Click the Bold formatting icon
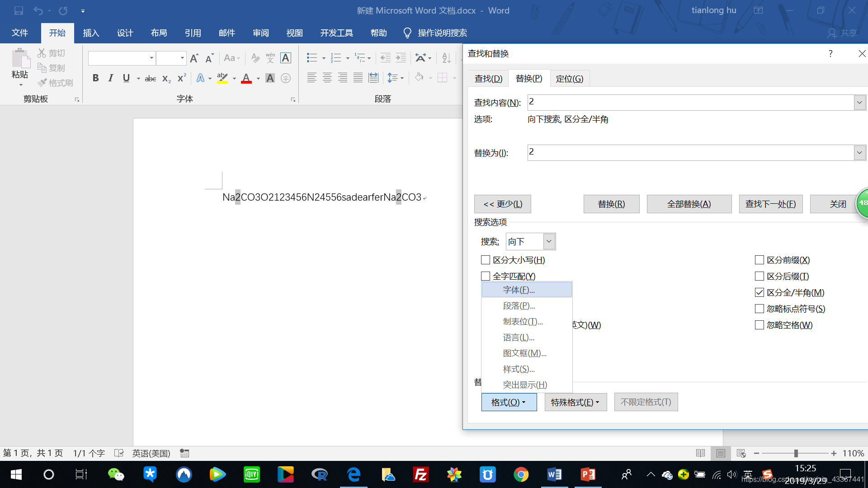Viewport: 868px width, 488px height. click(x=95, y=78)
